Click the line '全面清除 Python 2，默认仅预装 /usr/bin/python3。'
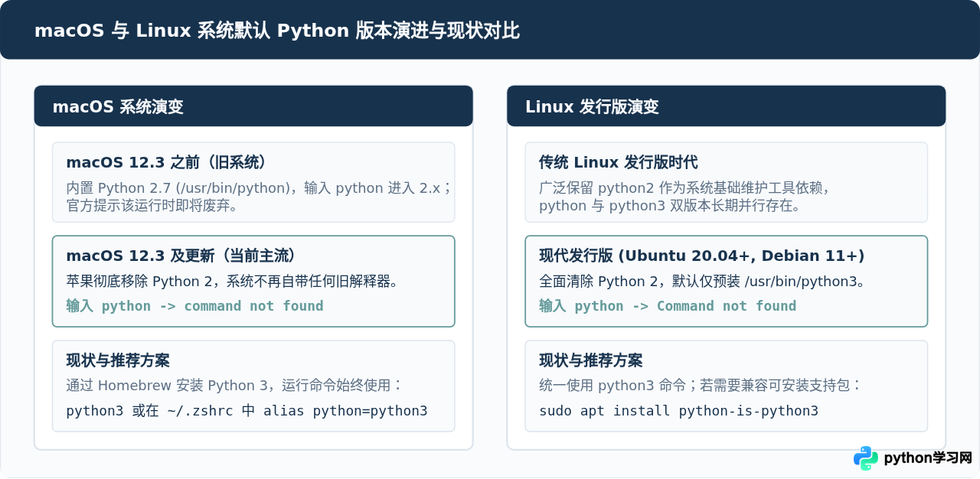This screenshot has width=980, height=479. coord(702,282)
